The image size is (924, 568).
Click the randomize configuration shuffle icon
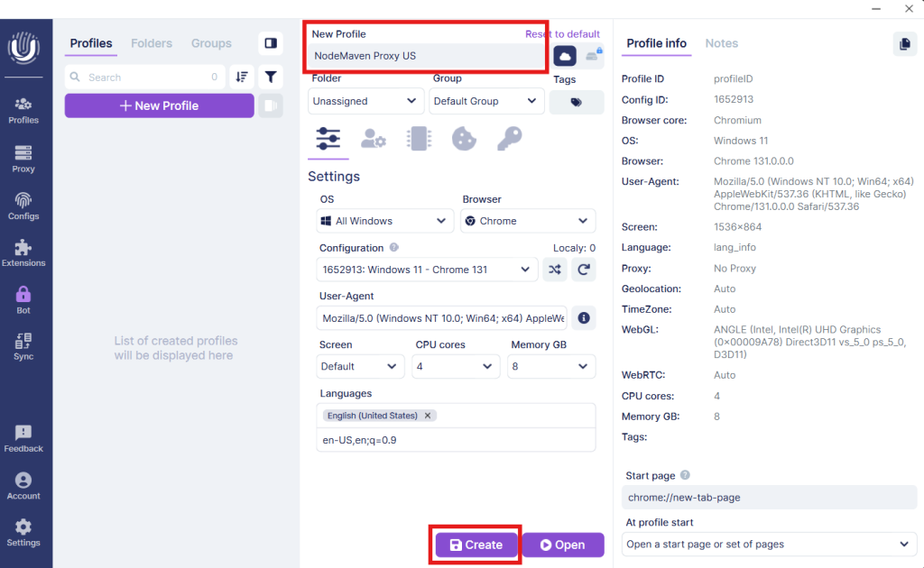coord(555,269)
